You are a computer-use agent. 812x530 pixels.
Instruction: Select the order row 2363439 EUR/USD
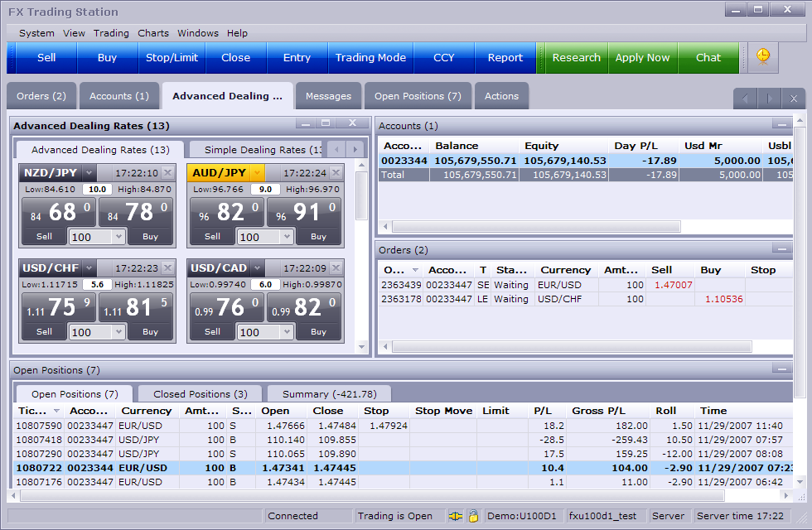click(586, 285)
